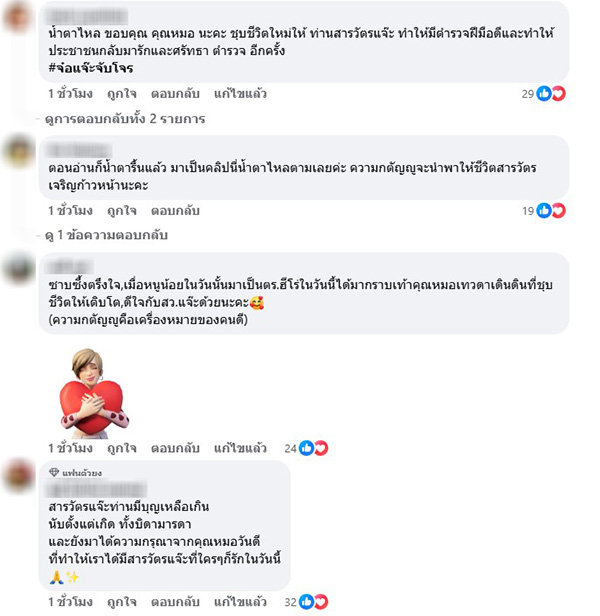Click the heart reaction icon beside count 29
Viewport: 600px width, 616px height.
click(558, 94)
